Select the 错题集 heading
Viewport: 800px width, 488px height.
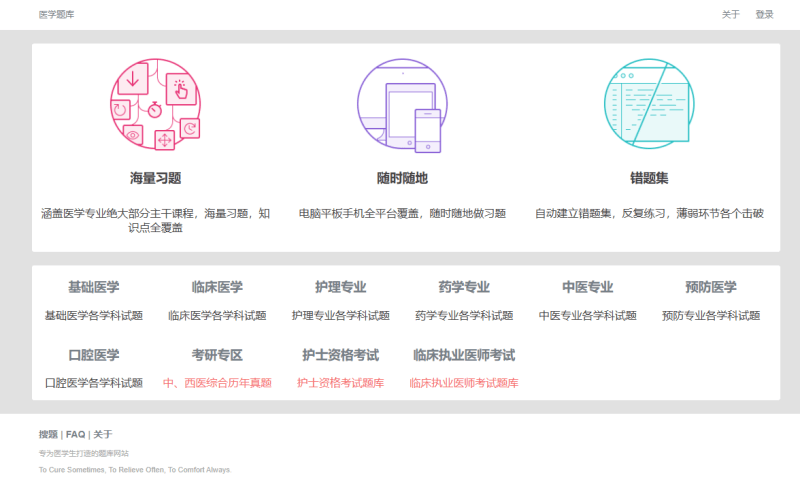(649, 178)
